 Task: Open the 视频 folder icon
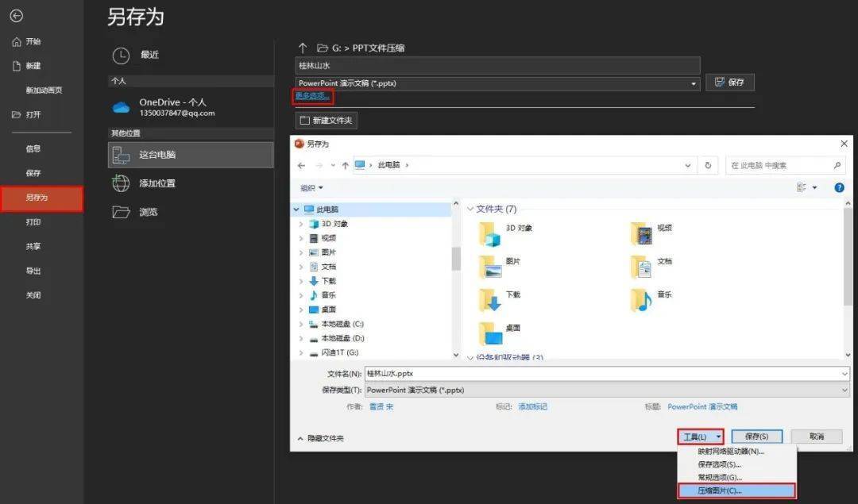pos(641,234)
